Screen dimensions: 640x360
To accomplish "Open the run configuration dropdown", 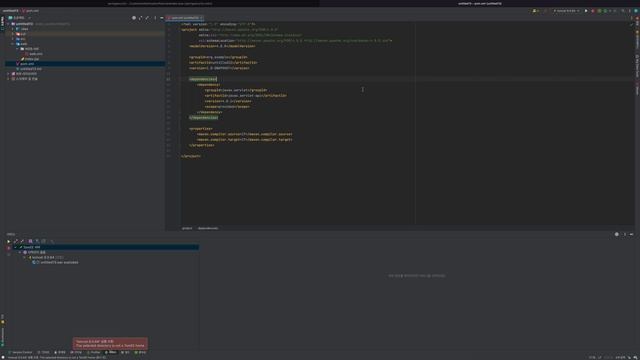I will (x=566, y=11).
